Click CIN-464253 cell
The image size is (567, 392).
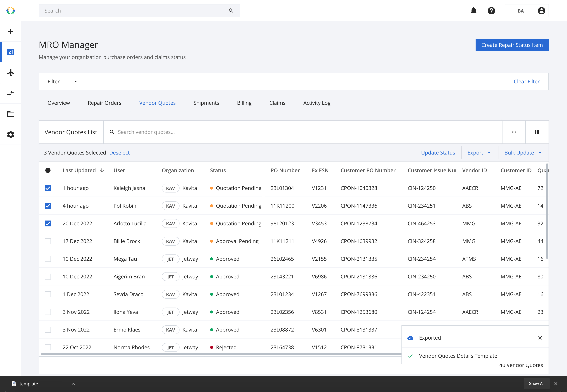tap(422, 223)
